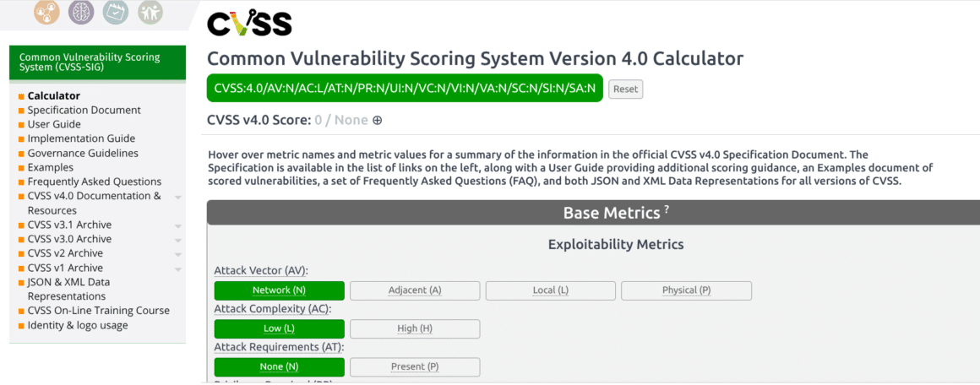Set Attack Complexity to High (H)

point(415,328)
